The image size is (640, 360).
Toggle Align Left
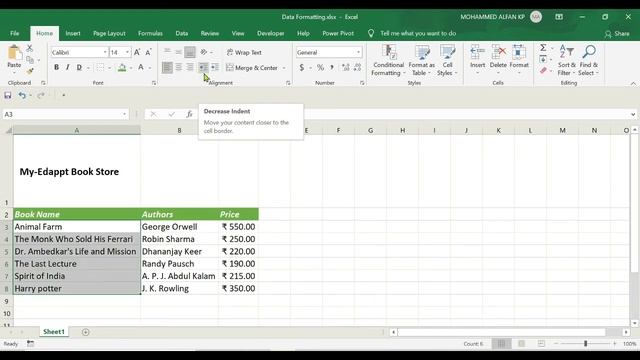tap(167, 67)
